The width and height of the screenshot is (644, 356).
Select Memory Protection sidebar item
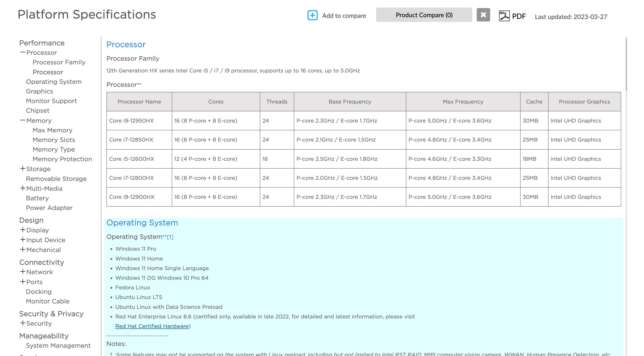point(62,159)
